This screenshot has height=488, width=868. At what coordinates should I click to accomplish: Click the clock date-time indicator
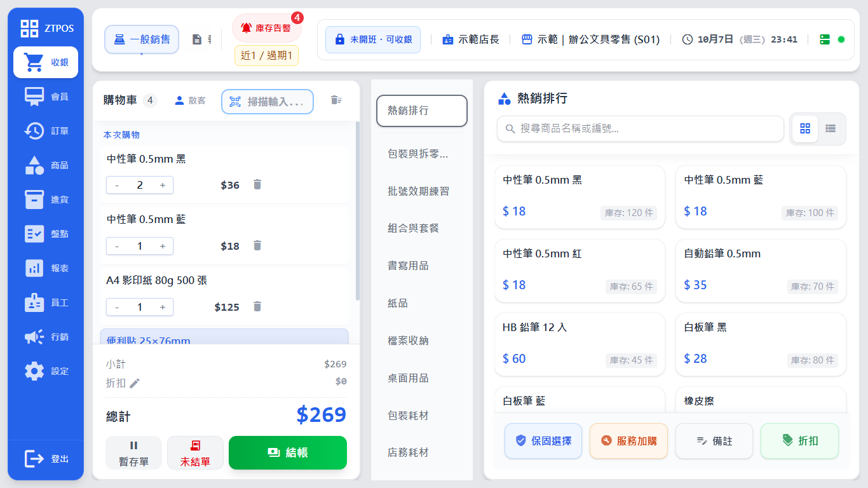740,39
